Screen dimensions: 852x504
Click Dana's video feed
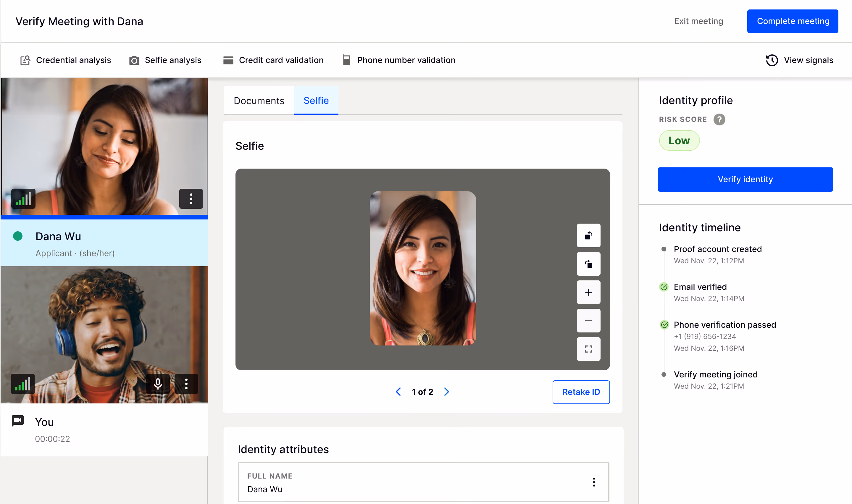[104, 147]
